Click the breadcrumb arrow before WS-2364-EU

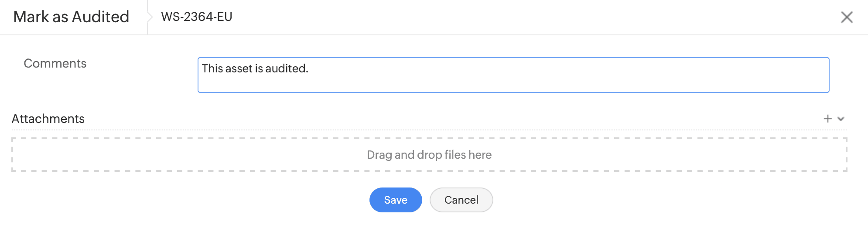point(150,17)
